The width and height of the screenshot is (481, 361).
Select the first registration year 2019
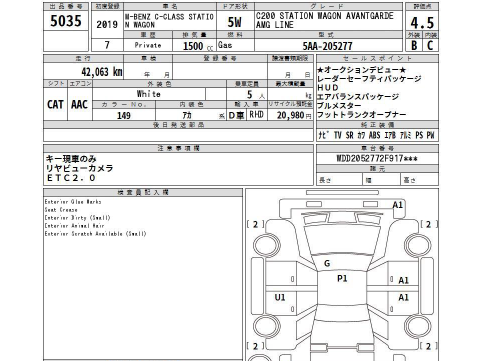coord(107,24)
